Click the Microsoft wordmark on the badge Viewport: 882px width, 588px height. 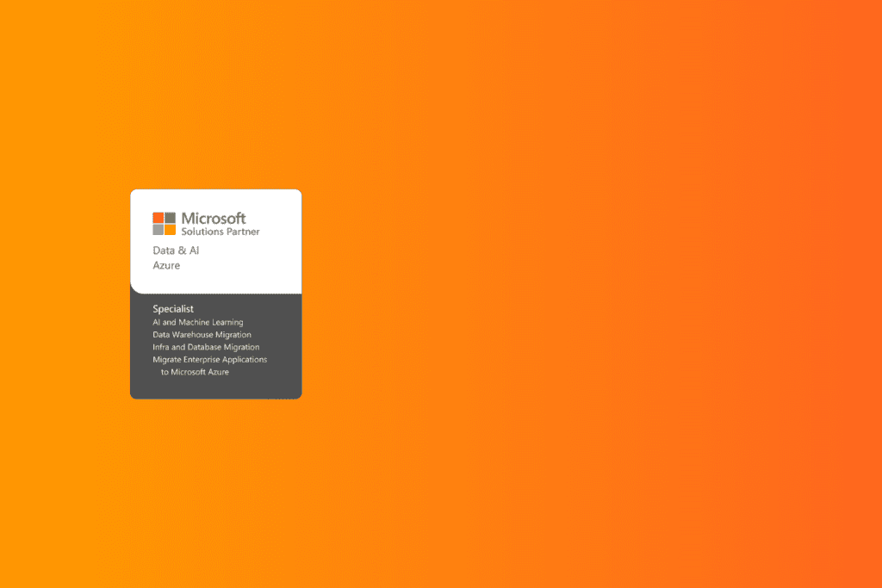214,218
